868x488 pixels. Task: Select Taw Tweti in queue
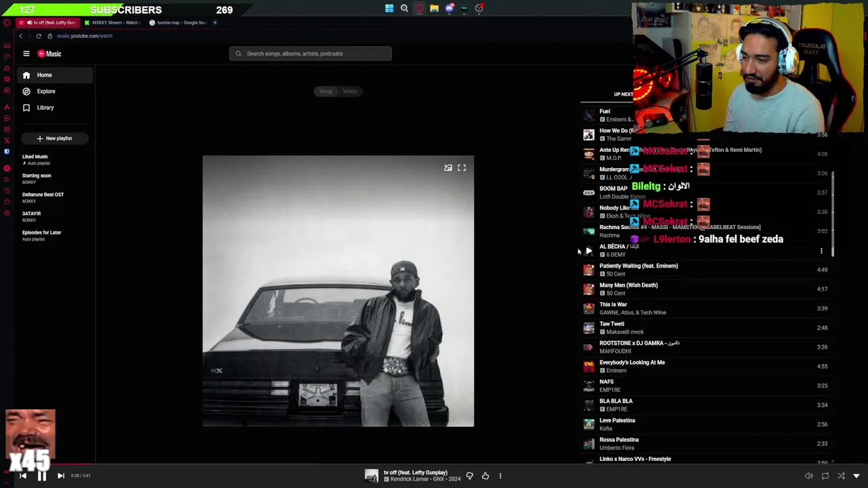pos(707,327)
